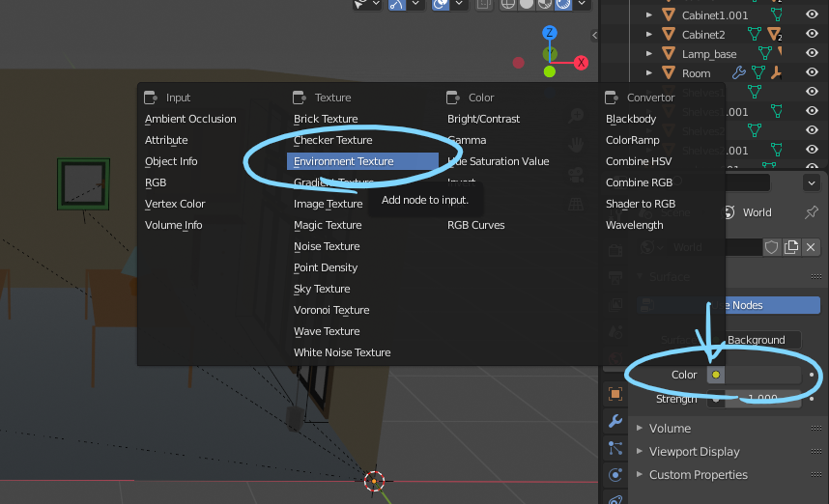Click the Room modifier wrench icon in outliner
The height and width of the screenshot is (504, 829).
click(738, 73)
